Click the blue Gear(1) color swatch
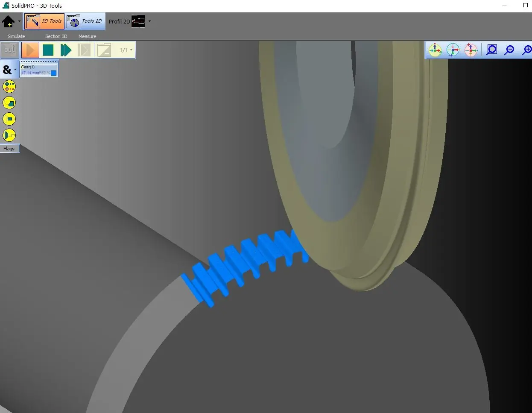 click(x=54, y=73)
